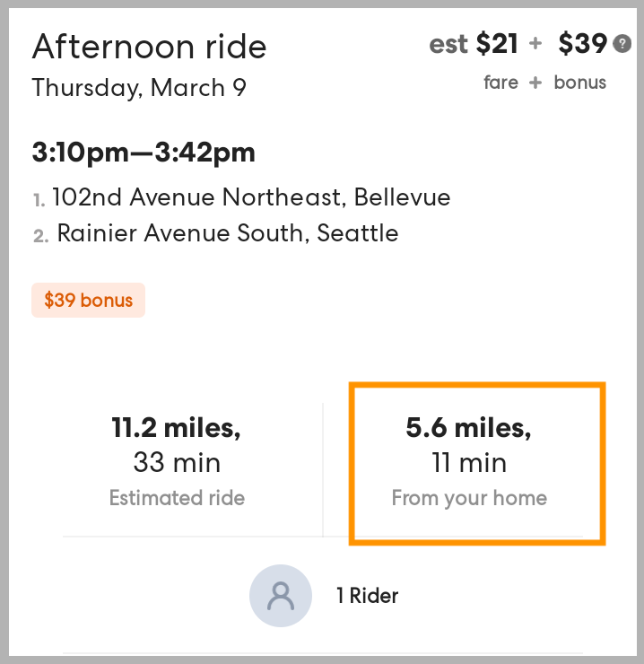Click the 3:10pm—3:42pm time range
Viewport: 644px width, 664px height.
[144, 153]
